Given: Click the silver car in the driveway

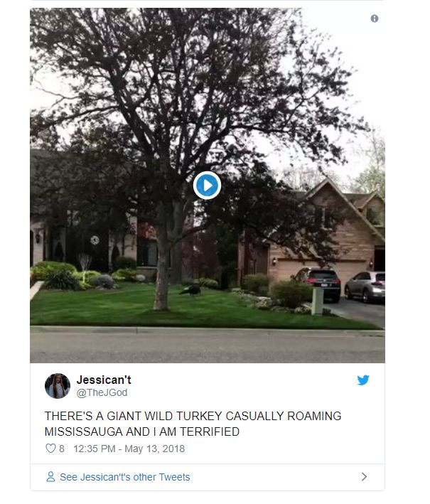Looking at the screenshot, I should (x=365, y=286).
